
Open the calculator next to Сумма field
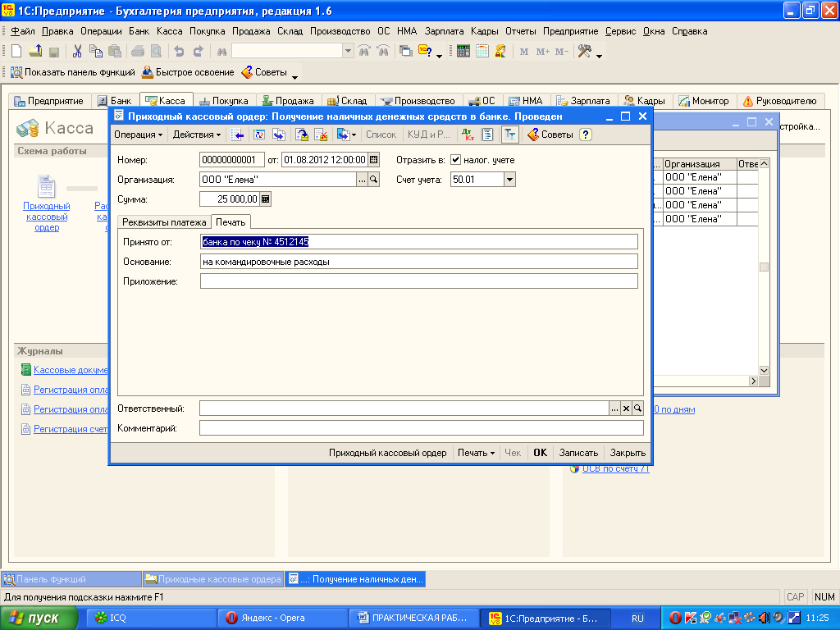click(x=265, y=199)
